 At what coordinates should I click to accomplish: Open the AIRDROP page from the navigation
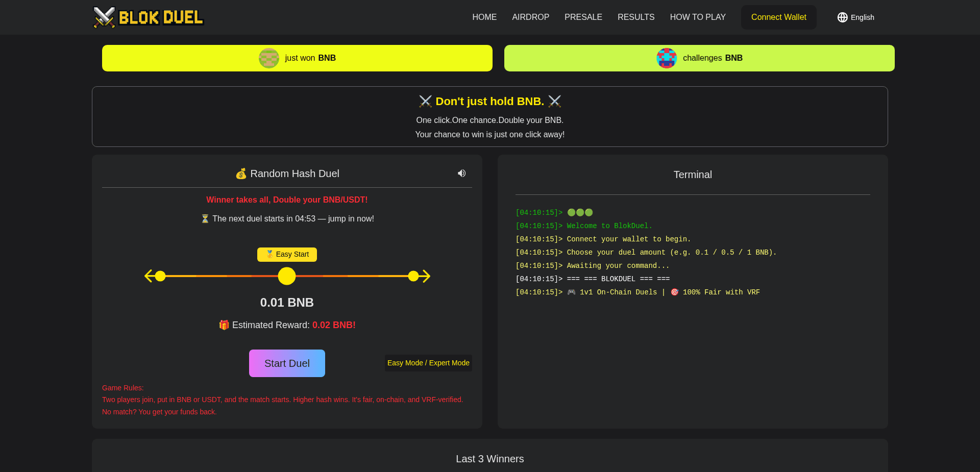coord(530,17)
